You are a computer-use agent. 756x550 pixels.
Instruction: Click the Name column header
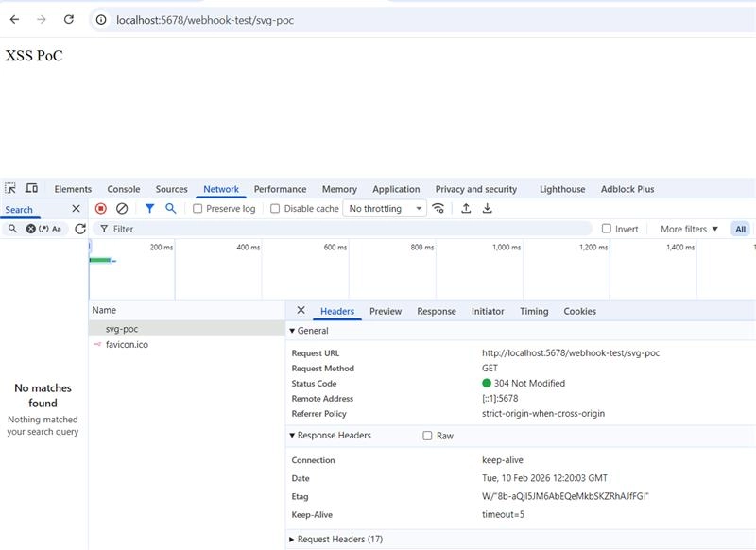pyautogui.click(x=187, y=310)
